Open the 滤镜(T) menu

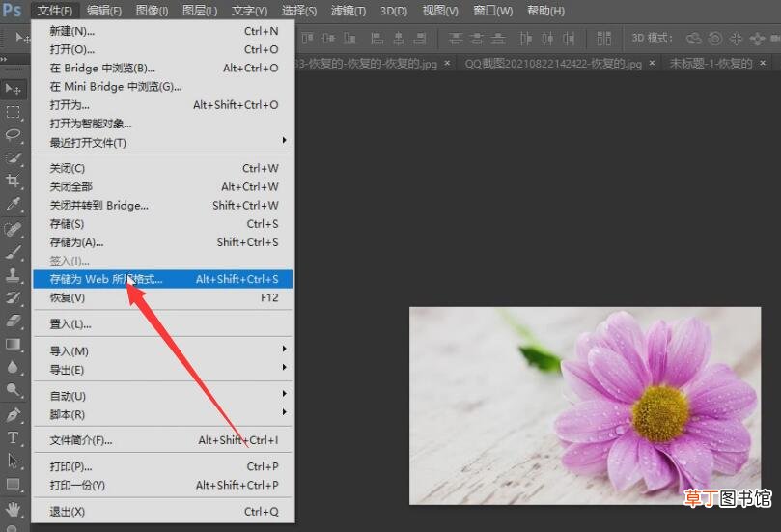[349, 11]
